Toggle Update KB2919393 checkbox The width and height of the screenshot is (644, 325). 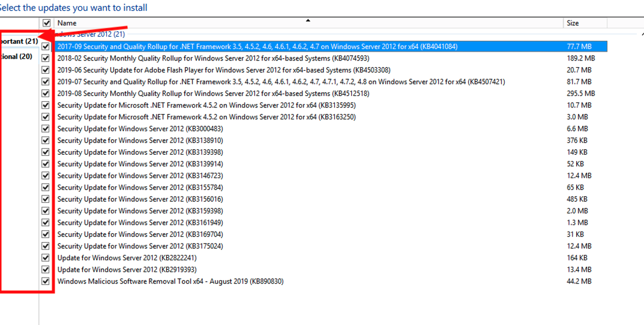tap(46, 270)
